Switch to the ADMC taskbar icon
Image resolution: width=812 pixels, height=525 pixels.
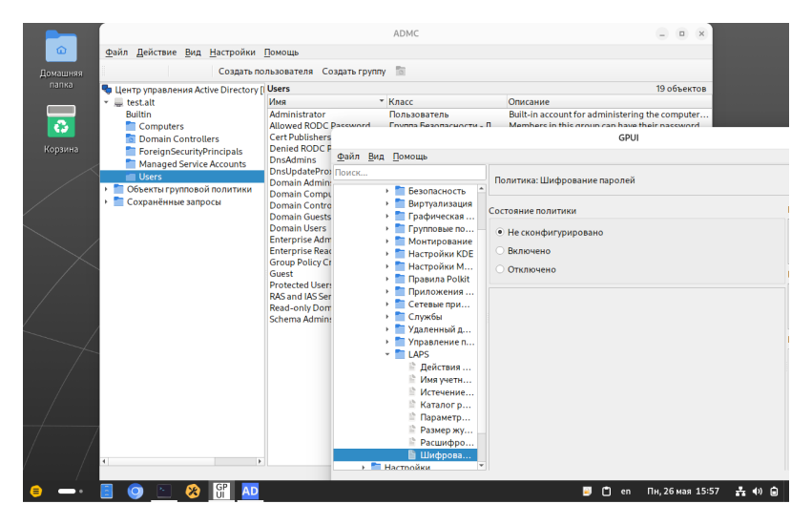[250, 491]
